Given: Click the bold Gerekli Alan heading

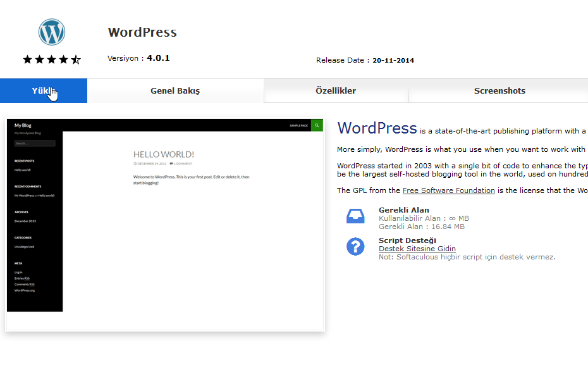Looking at the screenshot, I should pos(404,210).
